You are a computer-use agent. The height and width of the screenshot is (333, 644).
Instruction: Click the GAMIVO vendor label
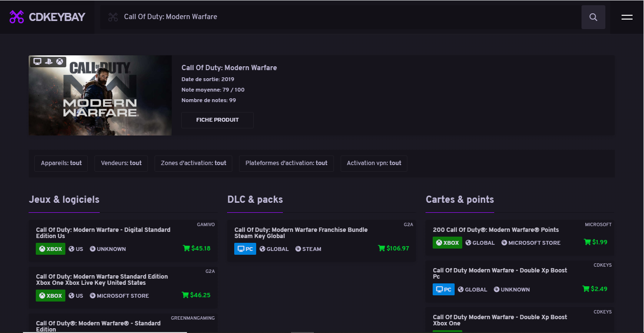pyautogui.click(x=206, y=225)
